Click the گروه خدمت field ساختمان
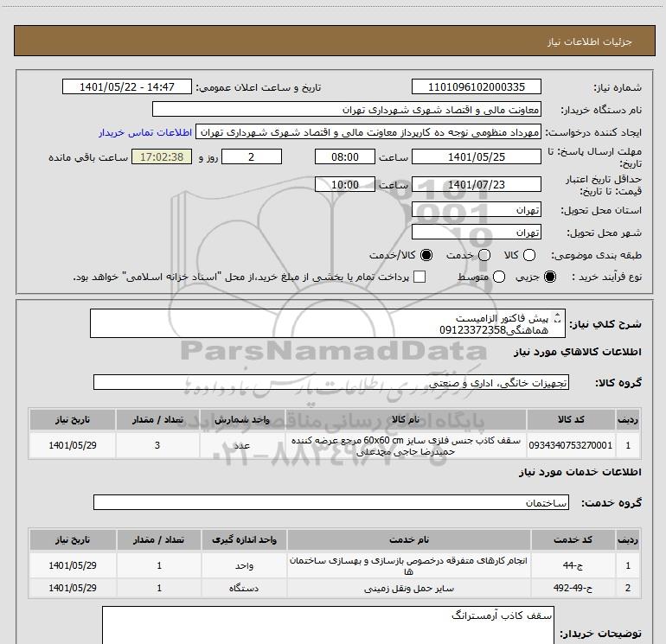 (331, 502)
